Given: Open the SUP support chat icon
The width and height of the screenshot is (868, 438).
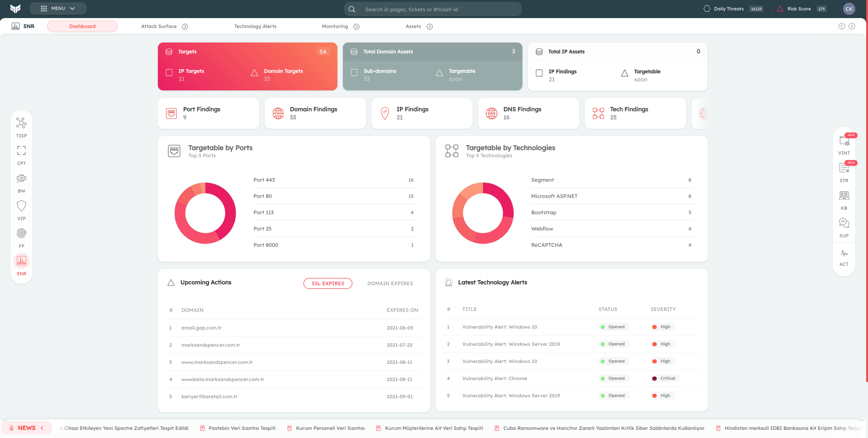Looking at the screenshot, I should pyautogui.click(x=844, y=223).
